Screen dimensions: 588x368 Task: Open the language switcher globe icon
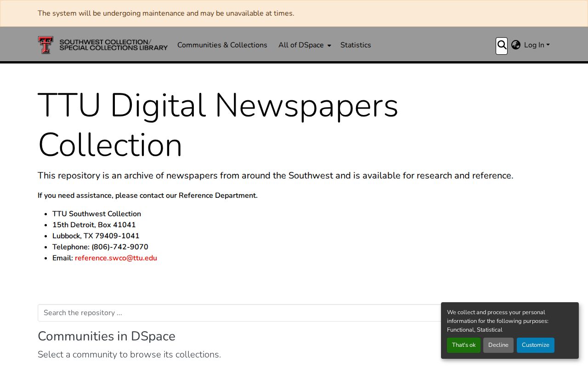(516, 45)
